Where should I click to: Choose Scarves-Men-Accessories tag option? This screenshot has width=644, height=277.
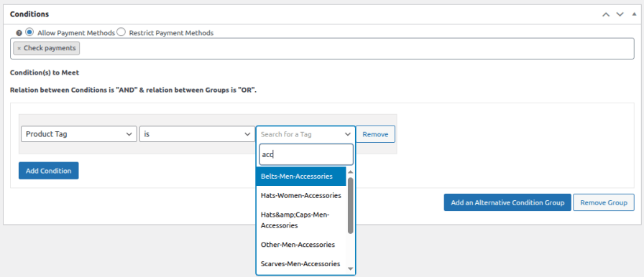click(x=301, y=263)
